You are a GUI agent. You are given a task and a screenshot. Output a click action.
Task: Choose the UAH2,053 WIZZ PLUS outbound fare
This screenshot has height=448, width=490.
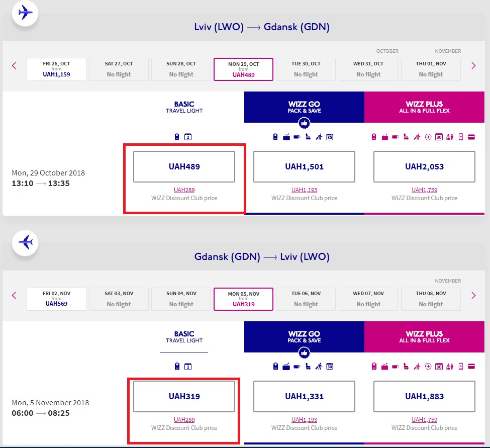(x=424, y=167)
